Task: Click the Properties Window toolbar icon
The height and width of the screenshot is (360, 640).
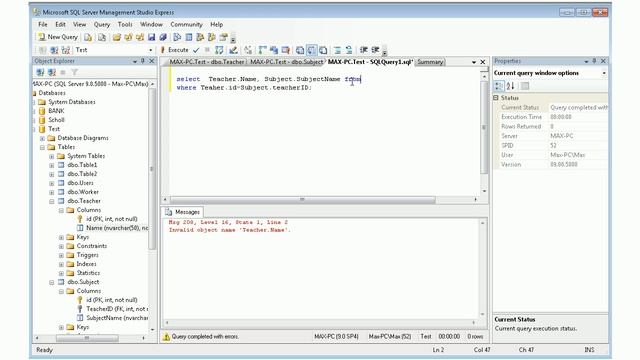Action: click(x=223, y=38)
